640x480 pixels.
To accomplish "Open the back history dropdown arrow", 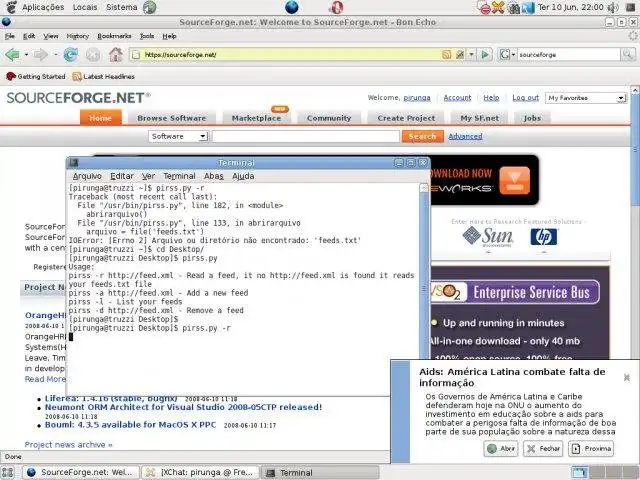I will [x=26, y=54].
